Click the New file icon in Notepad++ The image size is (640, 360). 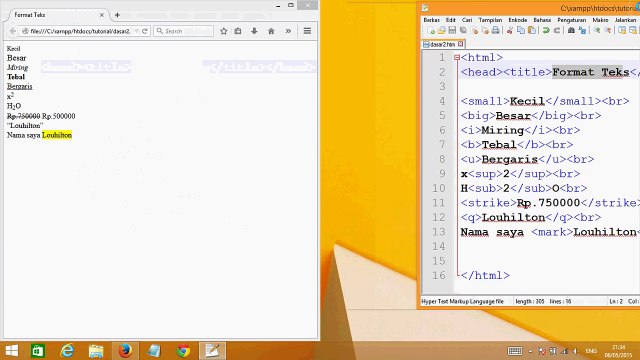tap(431, 31)
